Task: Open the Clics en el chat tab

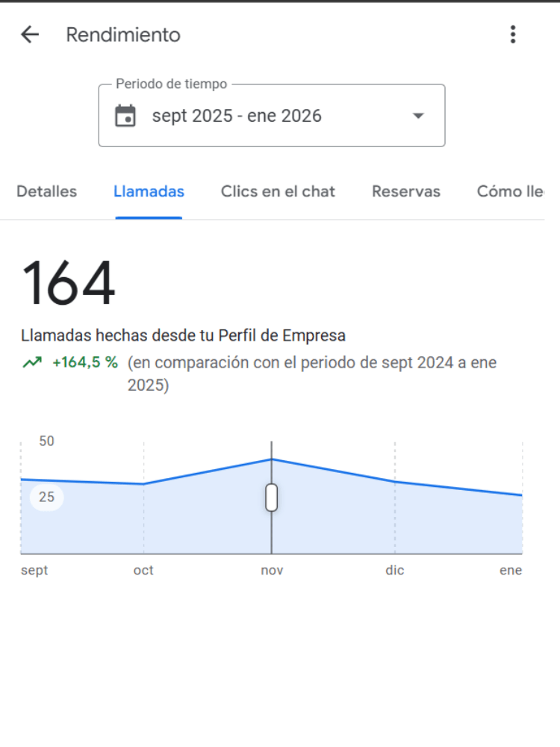Action: coord(278,192)
